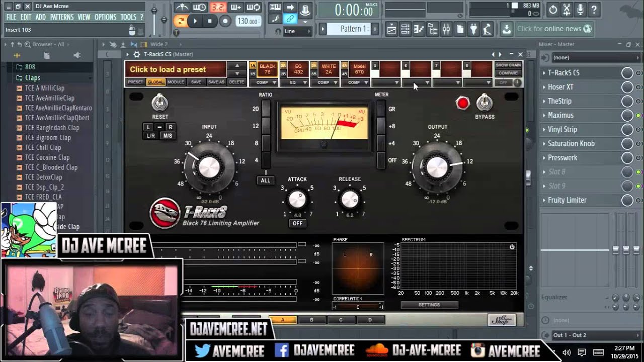Flip the RESET toggle switch

point(159,104)
